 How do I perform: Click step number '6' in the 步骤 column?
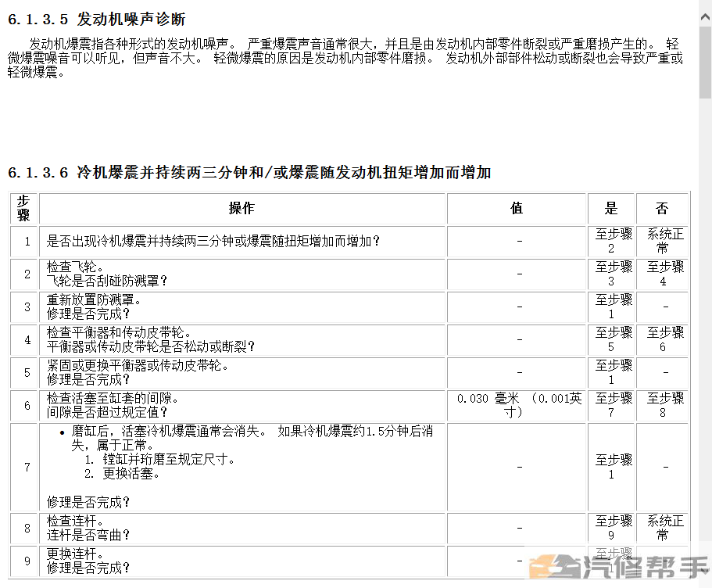[27, 405]
